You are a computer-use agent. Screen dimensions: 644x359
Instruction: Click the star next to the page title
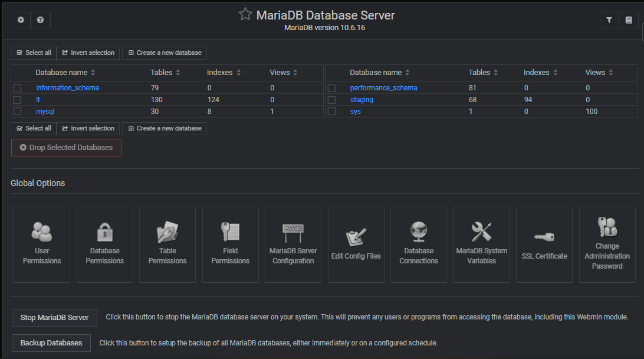[245, 14]
